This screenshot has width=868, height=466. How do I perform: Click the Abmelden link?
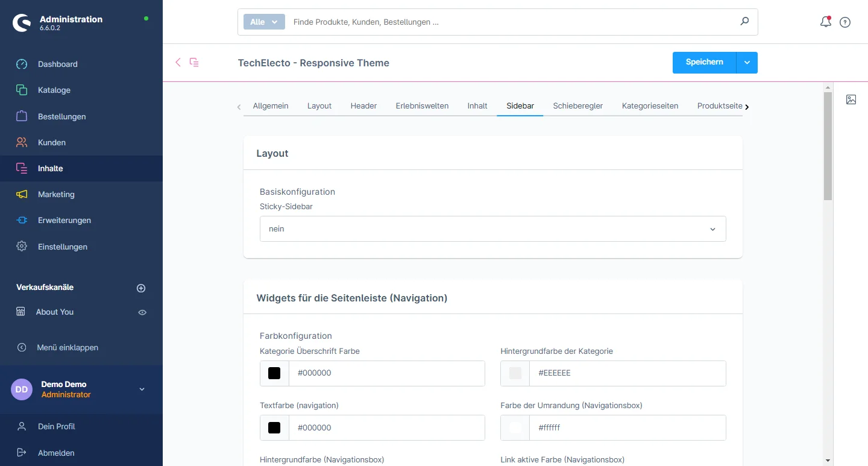pyautogui.click(x=56, y=453)
